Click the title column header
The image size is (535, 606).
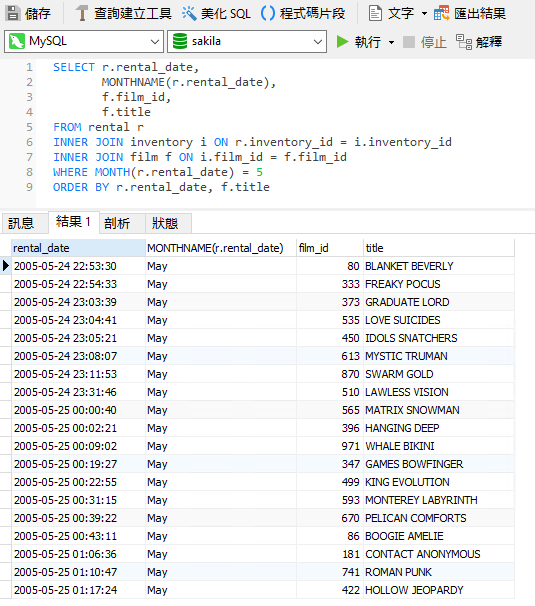(439, 248)
